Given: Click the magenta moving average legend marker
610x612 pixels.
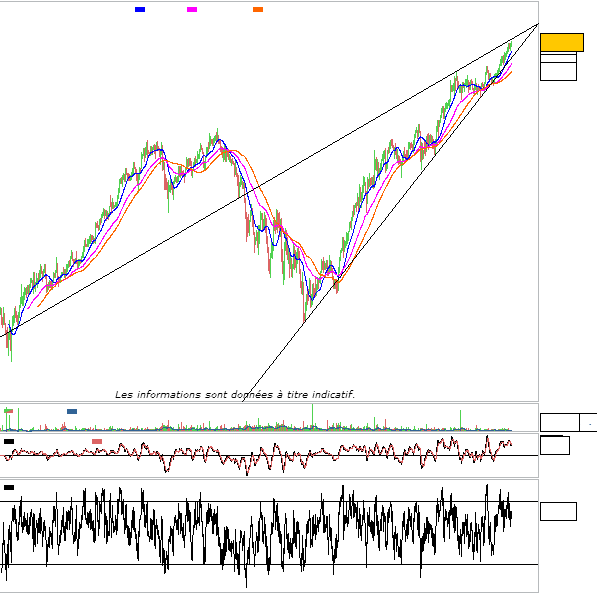Looking at the screenshot, I should coord(192,9).
